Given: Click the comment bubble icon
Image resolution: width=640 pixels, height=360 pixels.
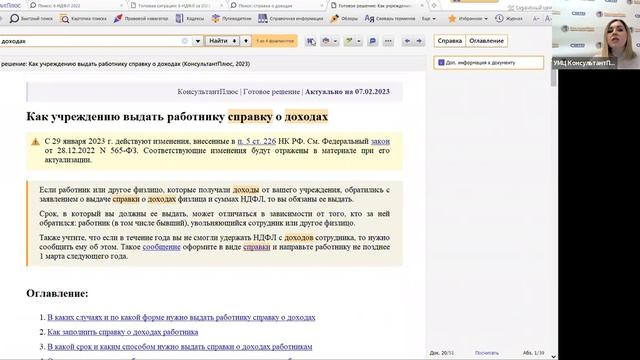Looking at the screenshot, I should click(372, 41).
